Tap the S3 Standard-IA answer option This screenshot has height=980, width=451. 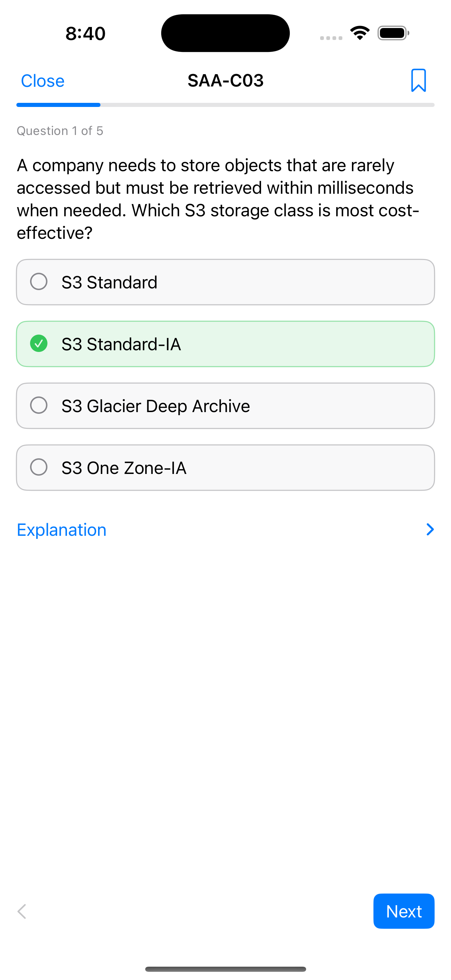[x=225, y=344]
